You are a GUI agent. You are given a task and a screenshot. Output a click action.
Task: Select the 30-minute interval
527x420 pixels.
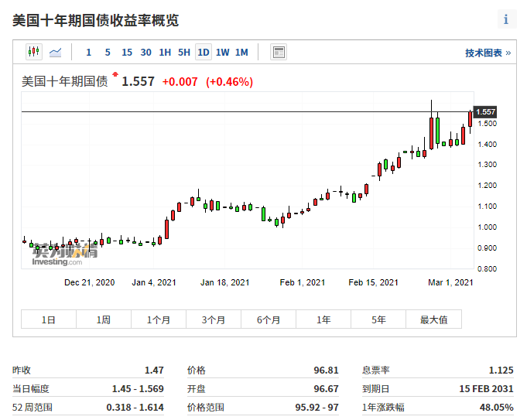tap(145, 53)
